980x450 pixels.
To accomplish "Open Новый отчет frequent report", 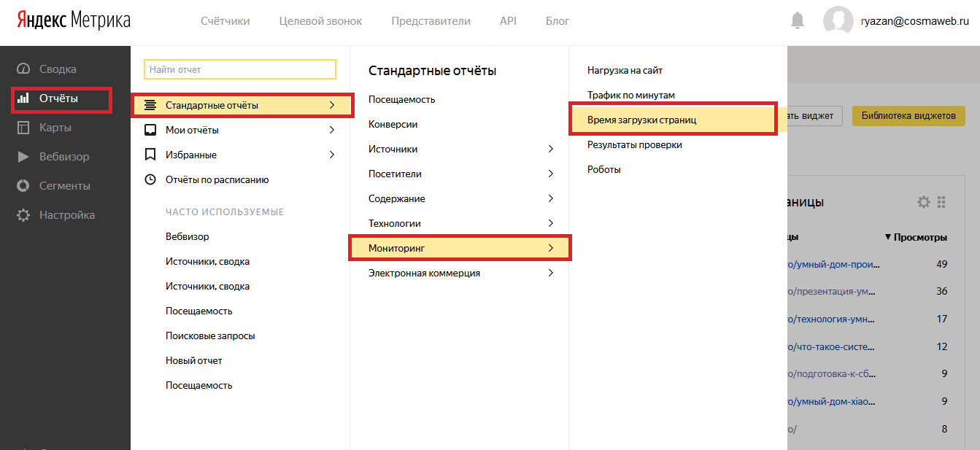I will pyautogui.click(x=194, y=360).
